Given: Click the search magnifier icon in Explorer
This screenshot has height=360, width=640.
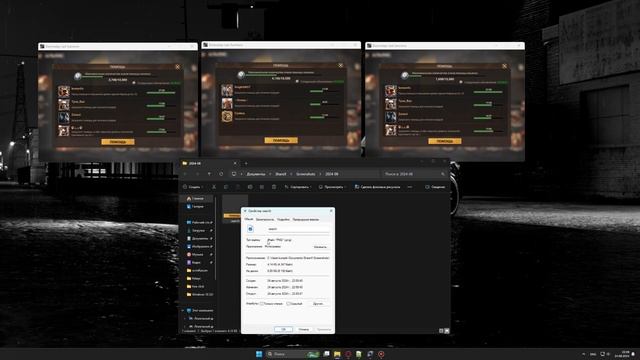Looking at the screenshot, I should coord(443,174).
